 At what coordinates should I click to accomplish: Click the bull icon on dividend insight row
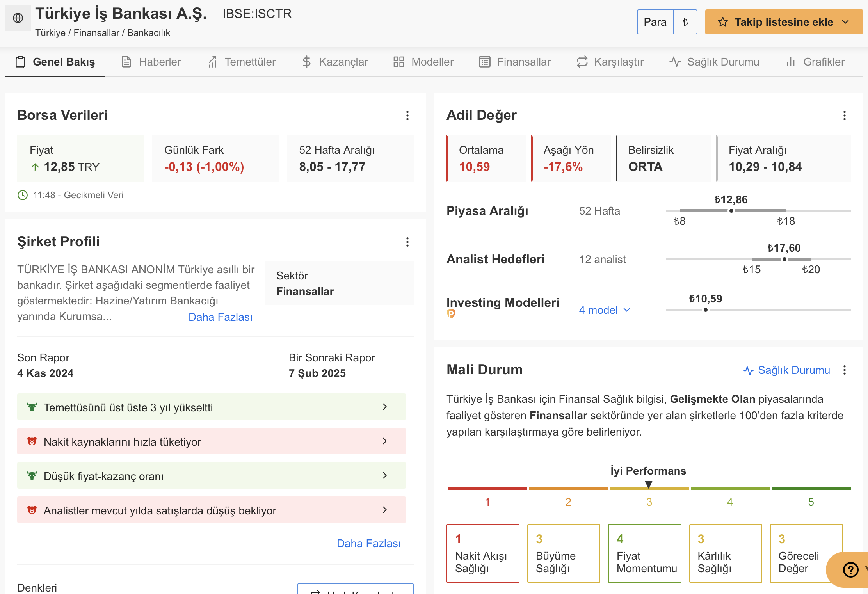tap(32, 407)
